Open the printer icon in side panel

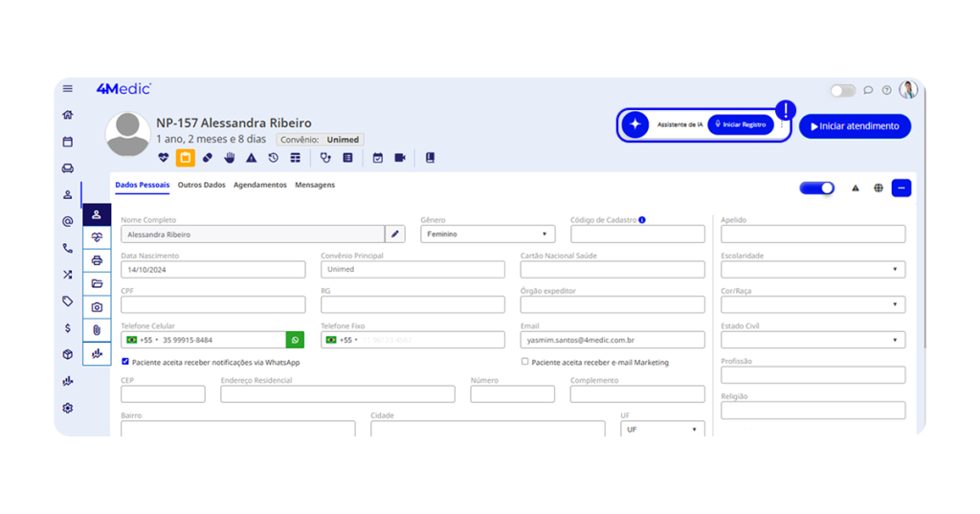[97, 260]
